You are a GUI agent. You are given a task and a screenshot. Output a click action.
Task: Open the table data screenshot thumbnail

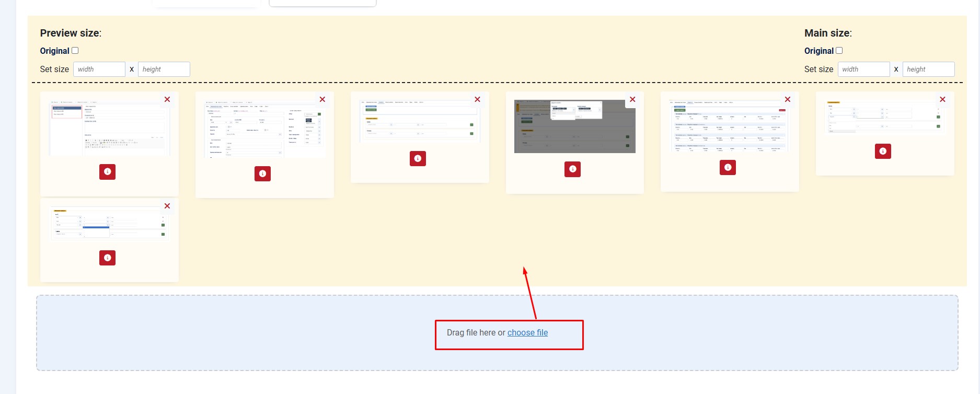click(729, 126)
